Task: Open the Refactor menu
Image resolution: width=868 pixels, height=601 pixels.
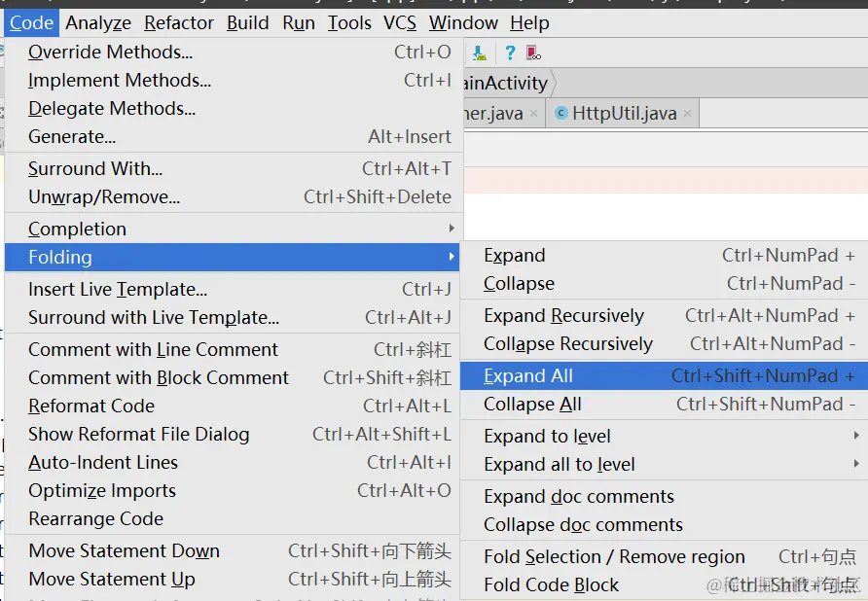Action: click(179, 22)
